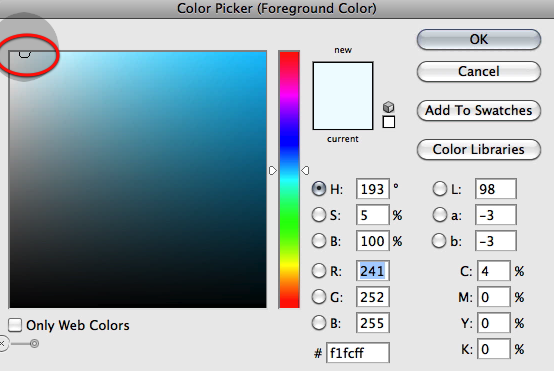The width and height of the screenshot is (554, 371).
Task: Select the L lightness radio button
Action: click(440, 189)
